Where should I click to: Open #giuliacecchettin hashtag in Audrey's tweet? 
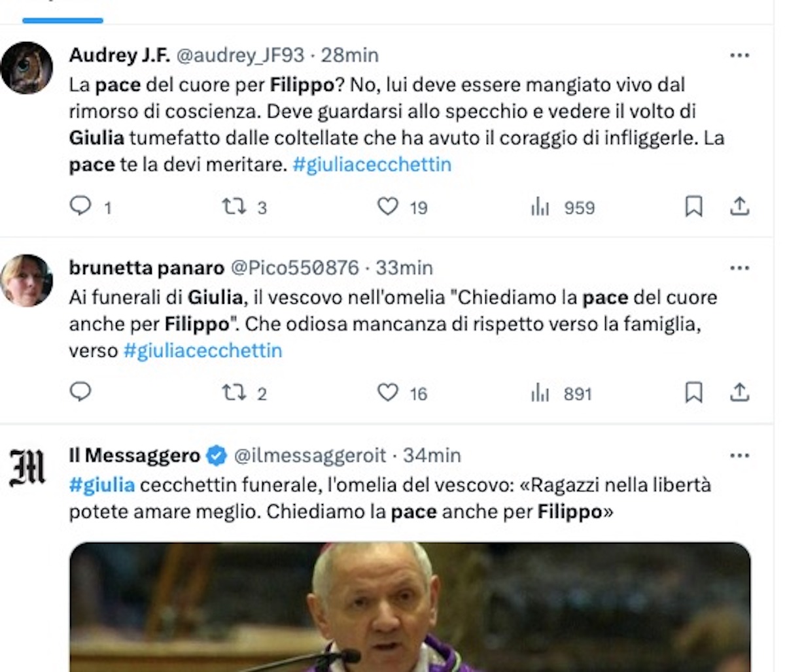point(372,164)
